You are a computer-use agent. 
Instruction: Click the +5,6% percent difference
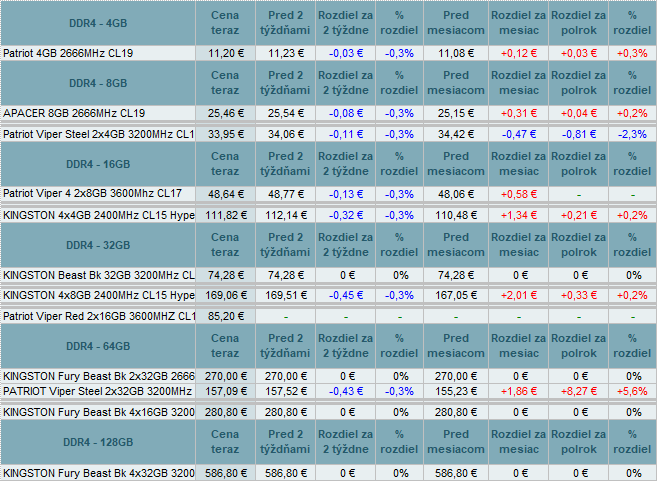632,391
